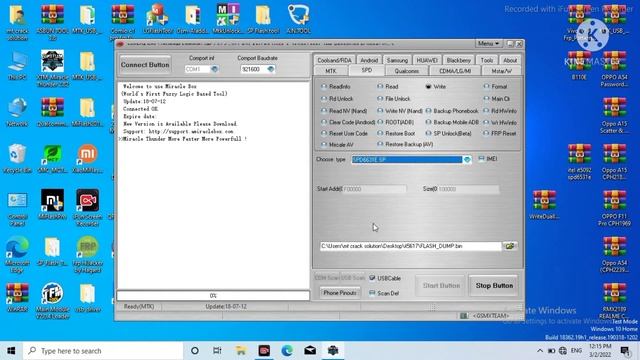Toggle the USBCable checkbox

(x=372, y=278)
